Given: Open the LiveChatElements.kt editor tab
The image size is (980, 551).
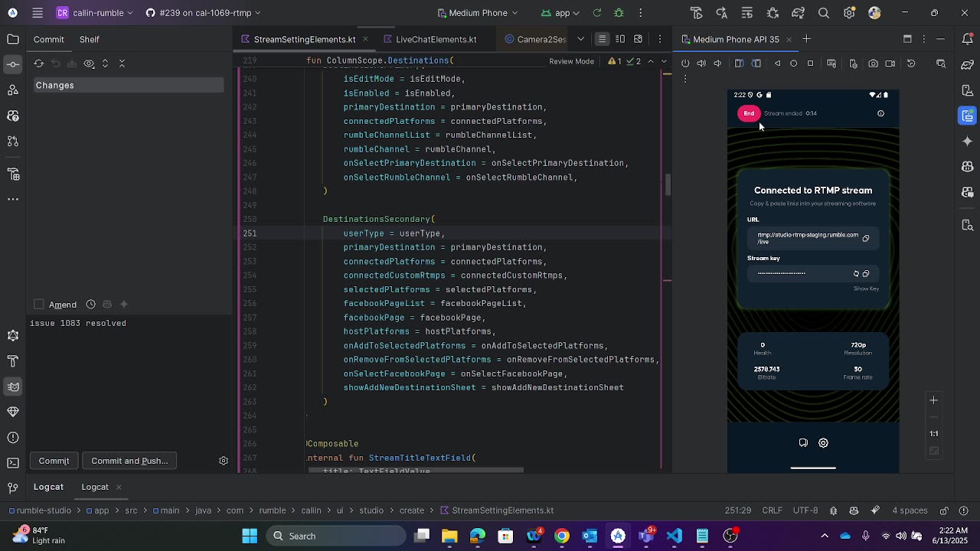Looking at the screenshot, I should coord(436,39).
